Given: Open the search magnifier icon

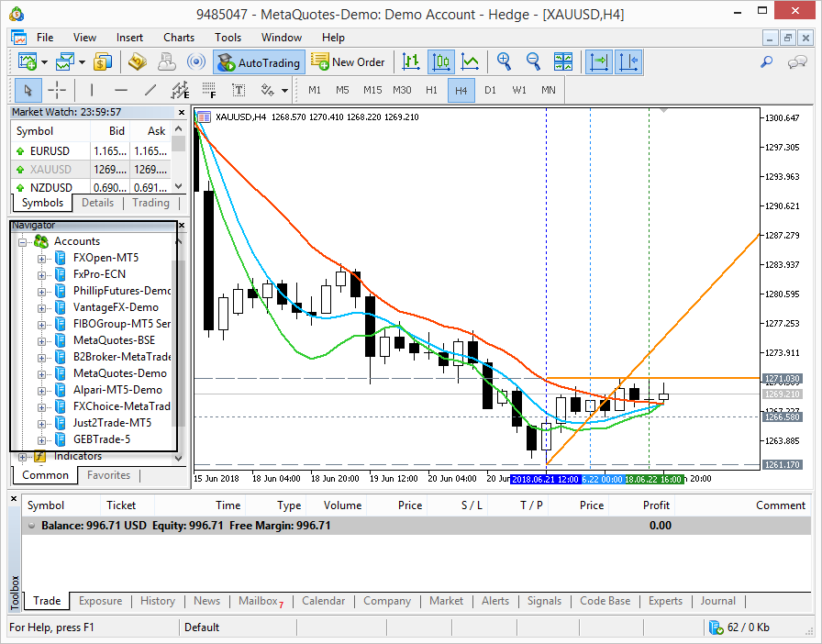Looking at the screenshot, I should pyautogui.click(x=766, y=62).
